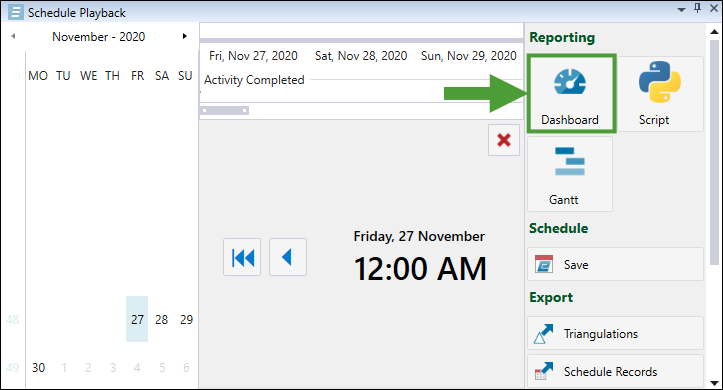Click the MO weekday header
Image resolution: width=723 pixels, height=390 pixels.
tap(38, 76)
